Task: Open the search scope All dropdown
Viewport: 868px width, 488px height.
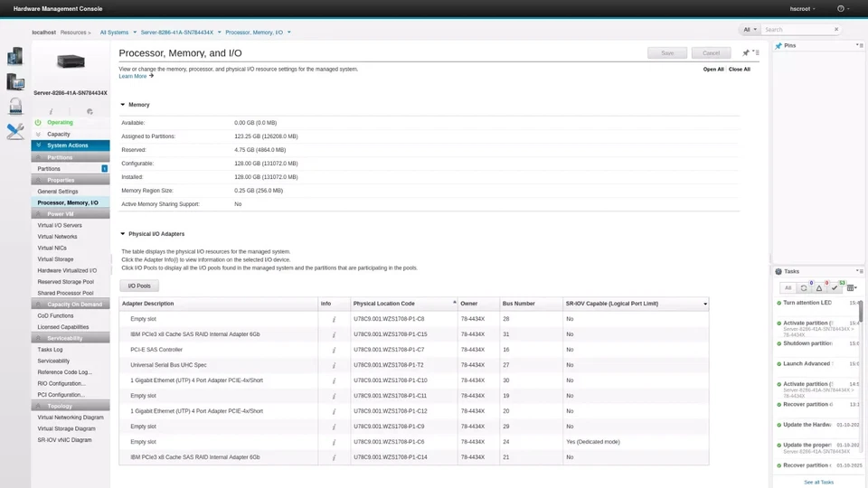Action: tap(749, 30)
